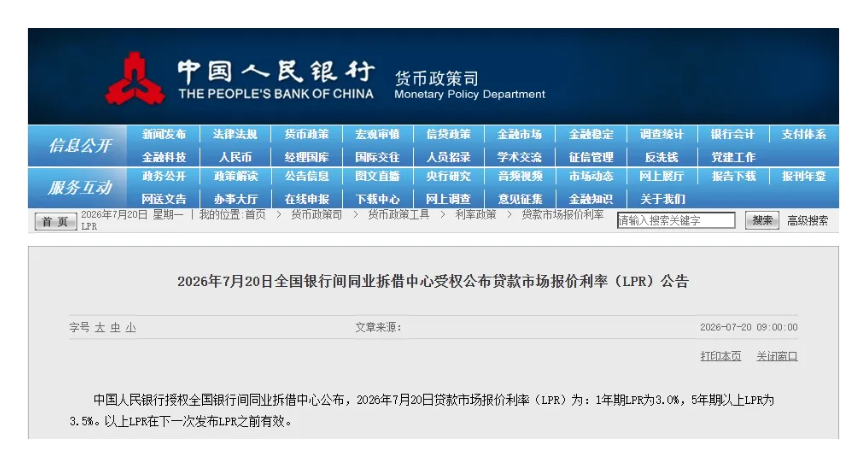
Task: Set font size to 中
Action: (x=115, y=328)
